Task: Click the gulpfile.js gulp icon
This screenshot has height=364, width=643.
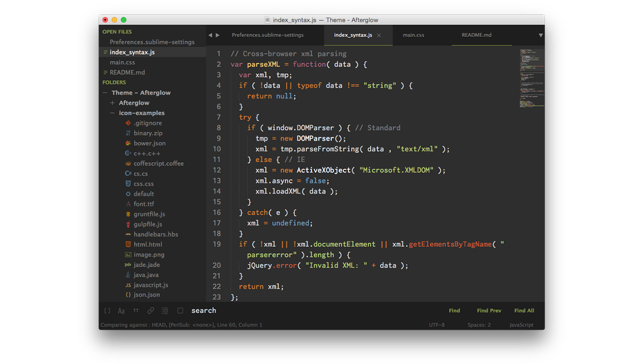Action: pos(128,224)
